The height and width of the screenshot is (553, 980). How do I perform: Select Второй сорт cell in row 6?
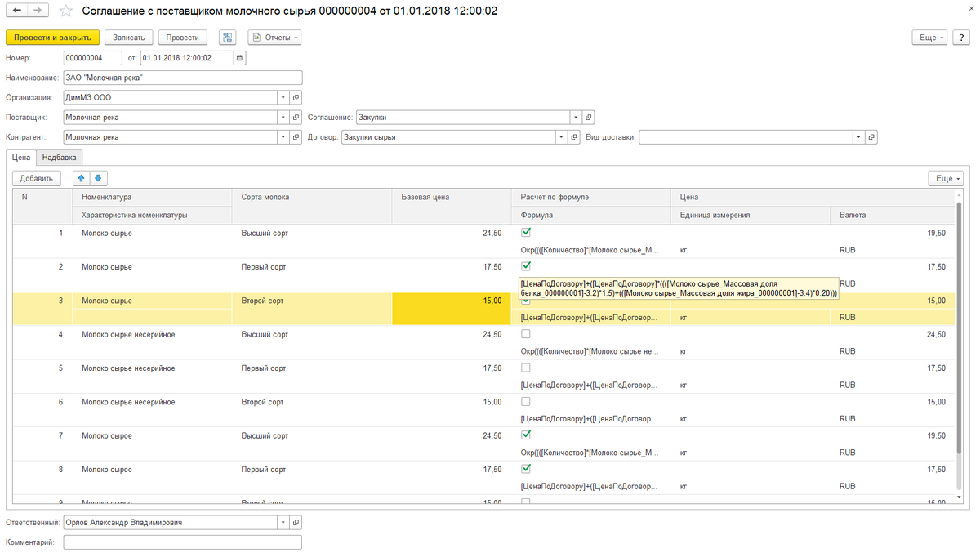(x=312, y=402)
